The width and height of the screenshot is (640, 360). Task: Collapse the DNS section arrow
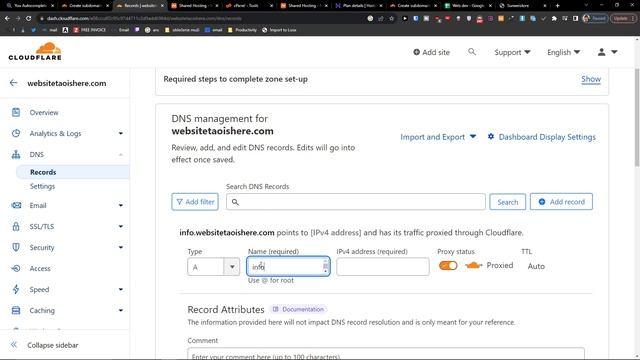click(121, 154)
